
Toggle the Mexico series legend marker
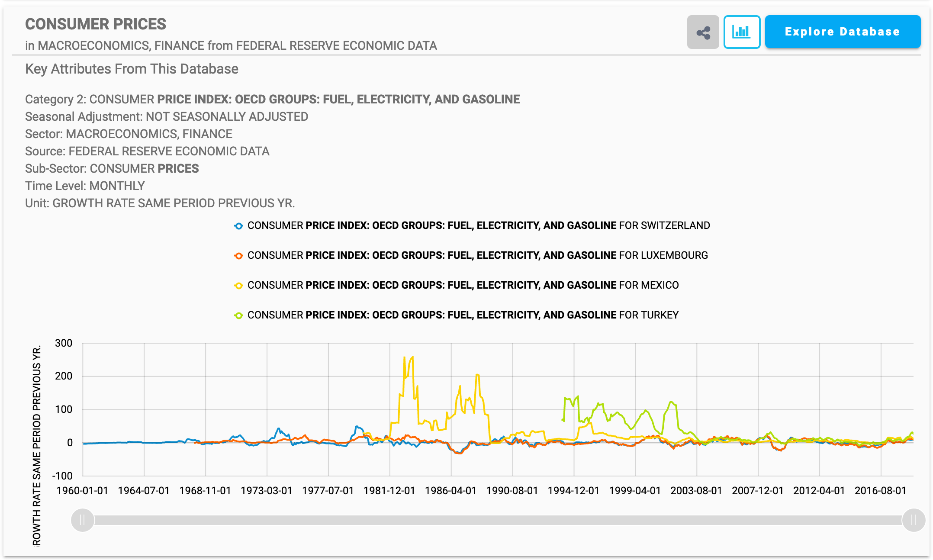[238, 286]
